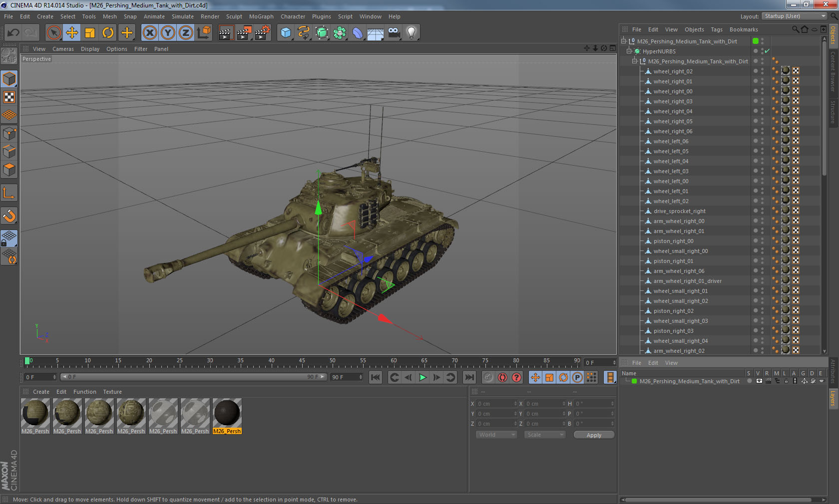The height and width of the screenshot is (504, 839).
Task: Click the Record Active Objects button
Action: pyautogui.click(x=488, y=377)
